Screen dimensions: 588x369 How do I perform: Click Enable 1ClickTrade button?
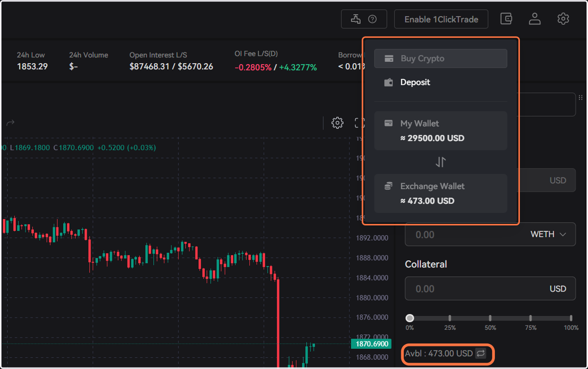441,19
